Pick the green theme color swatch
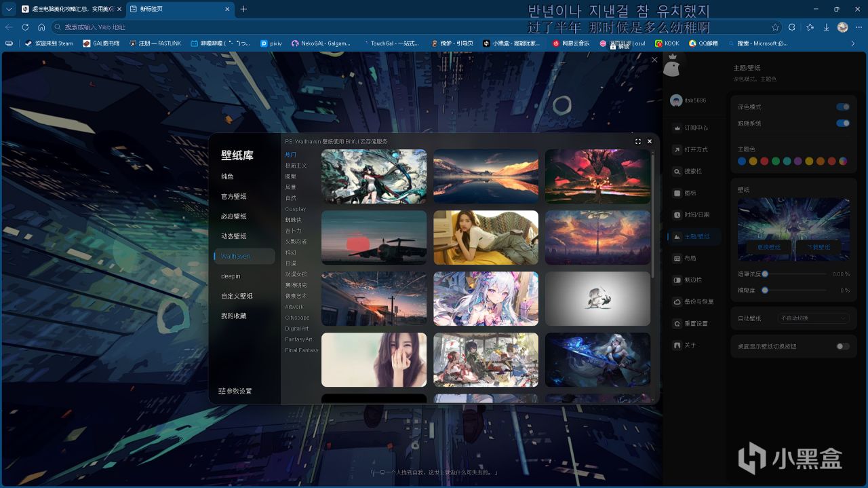Screen dimensions: 868x488 (x=775, y=161)
